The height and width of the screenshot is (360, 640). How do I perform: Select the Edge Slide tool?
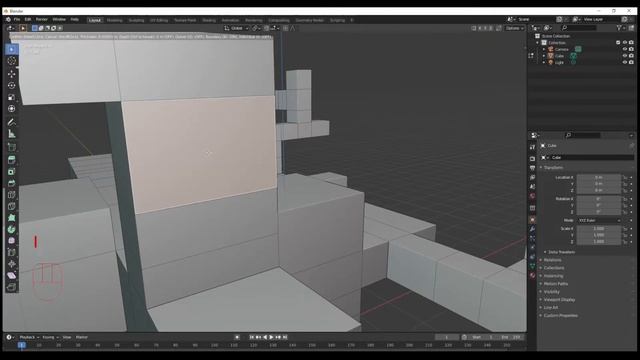click(x=11, y=253)
